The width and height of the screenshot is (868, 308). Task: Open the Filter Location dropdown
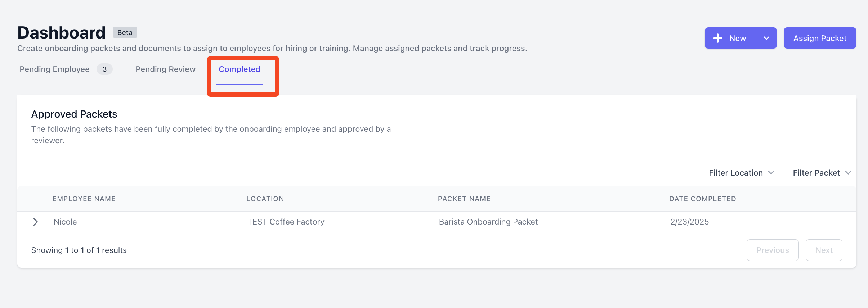click(741, 173)
